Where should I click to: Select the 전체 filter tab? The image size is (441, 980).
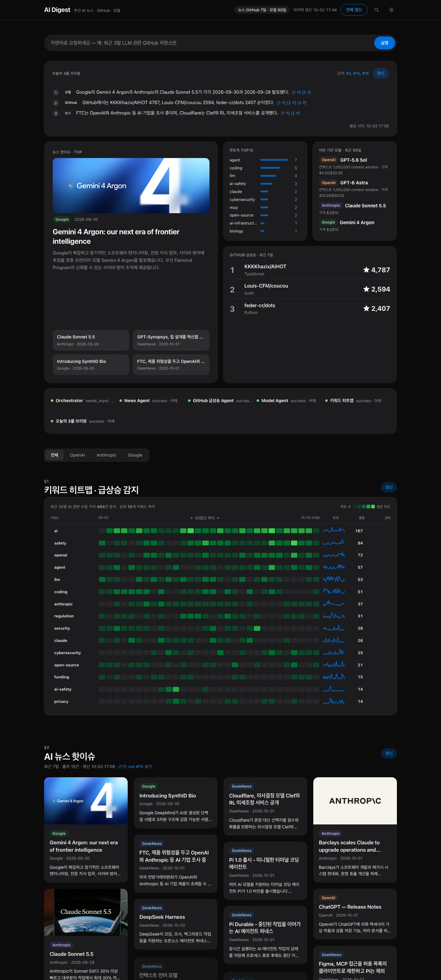[55, 455]
